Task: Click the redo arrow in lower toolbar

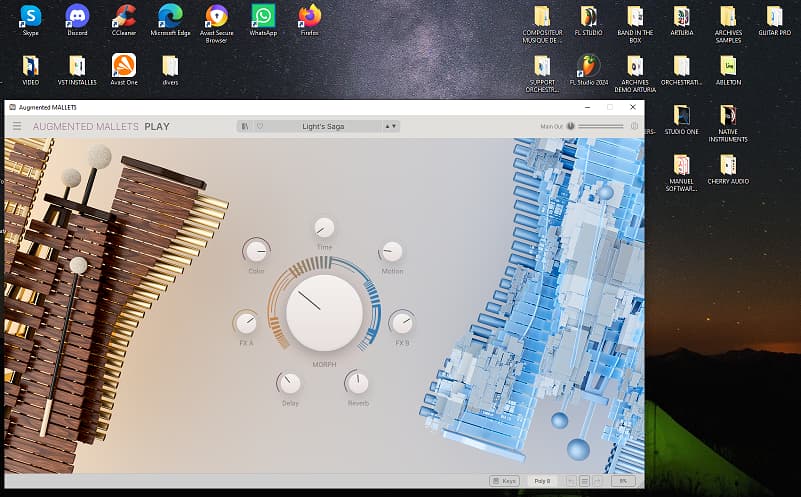Action: pyautogui.click(x=597, y=481)
